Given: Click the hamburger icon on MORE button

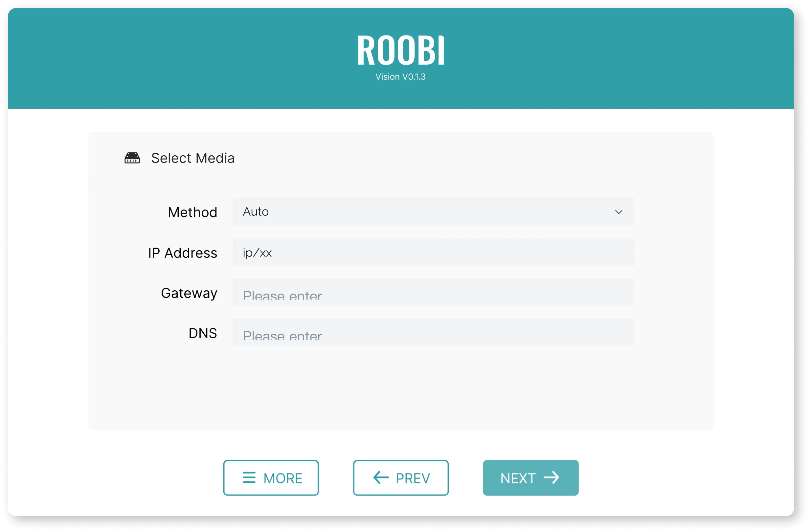Looking at the screenshot, I should (x=249, y=477).
